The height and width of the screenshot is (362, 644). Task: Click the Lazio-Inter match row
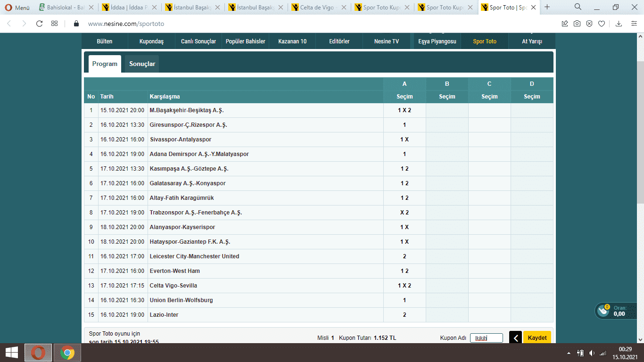coord(319,315)
